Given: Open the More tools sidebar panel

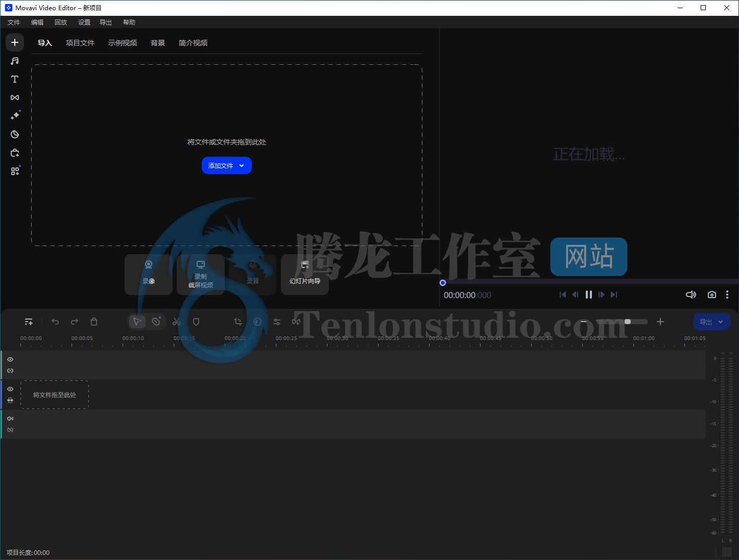Looking at the screenshot, I should tap(15, 171).
